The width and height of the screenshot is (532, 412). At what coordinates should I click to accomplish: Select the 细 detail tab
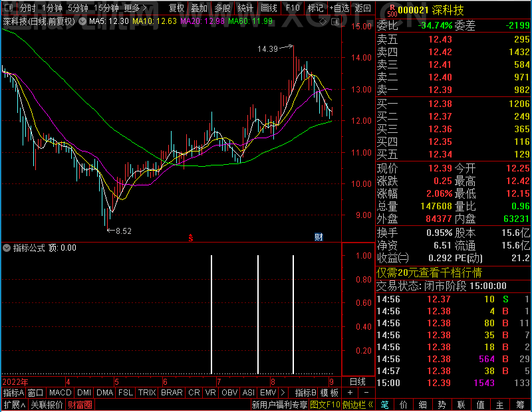(x=423, y=405)
